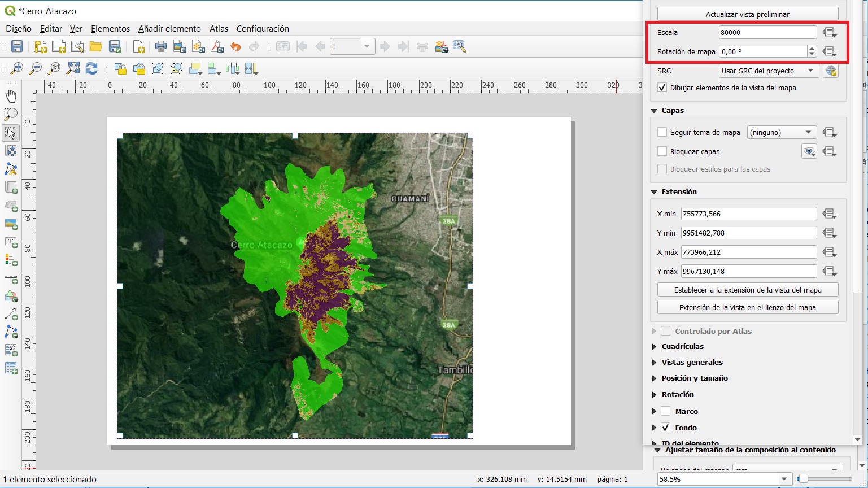The height and width of the screenshot is (488, 868).
Task: Enable the Seguir tema de mapa checkbox
Action: (662, 132)
